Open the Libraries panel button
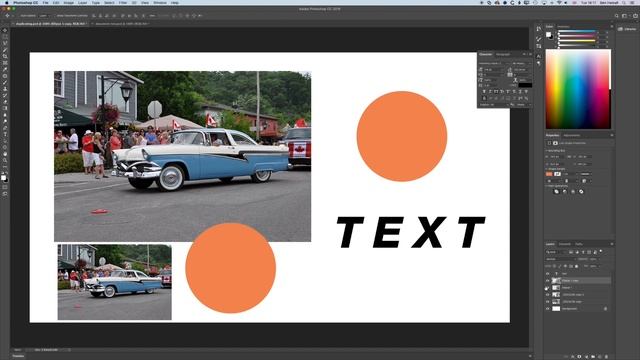640x360 pixels. click(627, 29)
